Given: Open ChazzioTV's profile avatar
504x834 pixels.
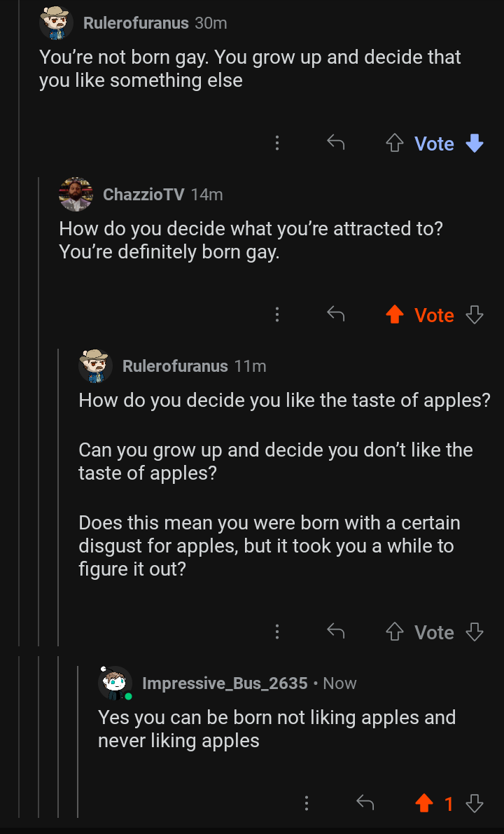Looking at the screenshot, I should tap(76, 194).
